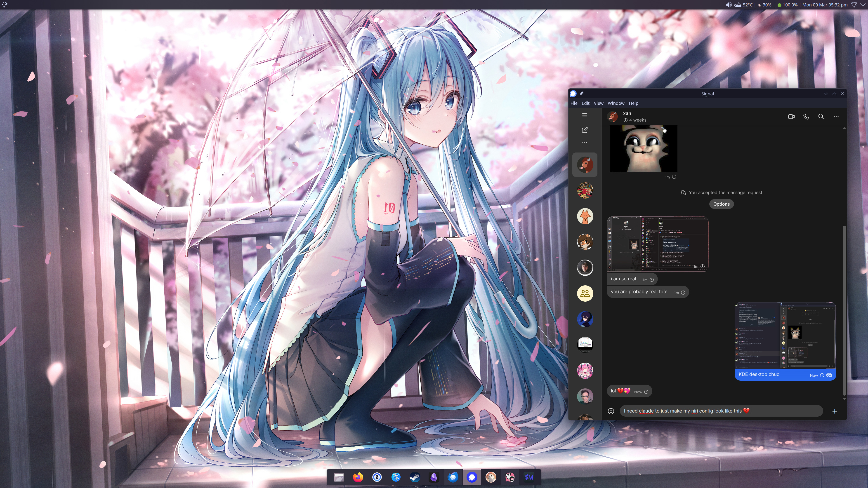The width and height of the screenshot is (868, 488).
Task: Toggle the window pin icon in the title bar
Action: (582, 94)
